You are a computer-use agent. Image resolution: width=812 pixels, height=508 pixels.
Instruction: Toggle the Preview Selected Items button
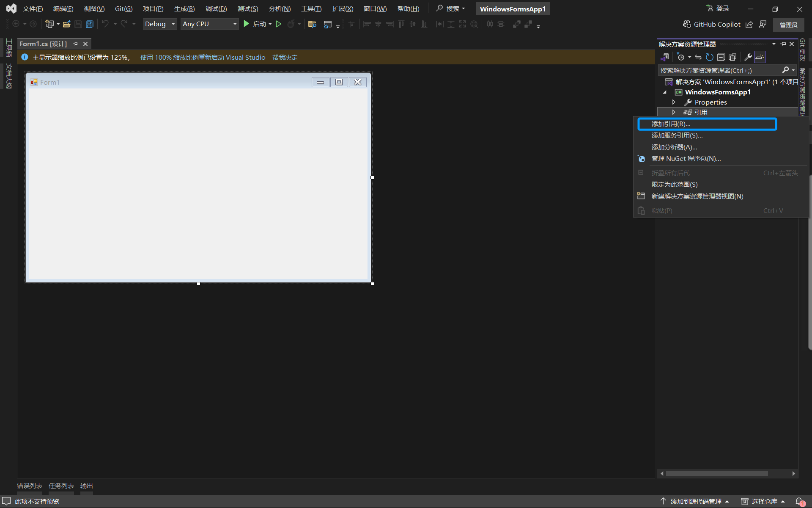[x=760, y=57]
